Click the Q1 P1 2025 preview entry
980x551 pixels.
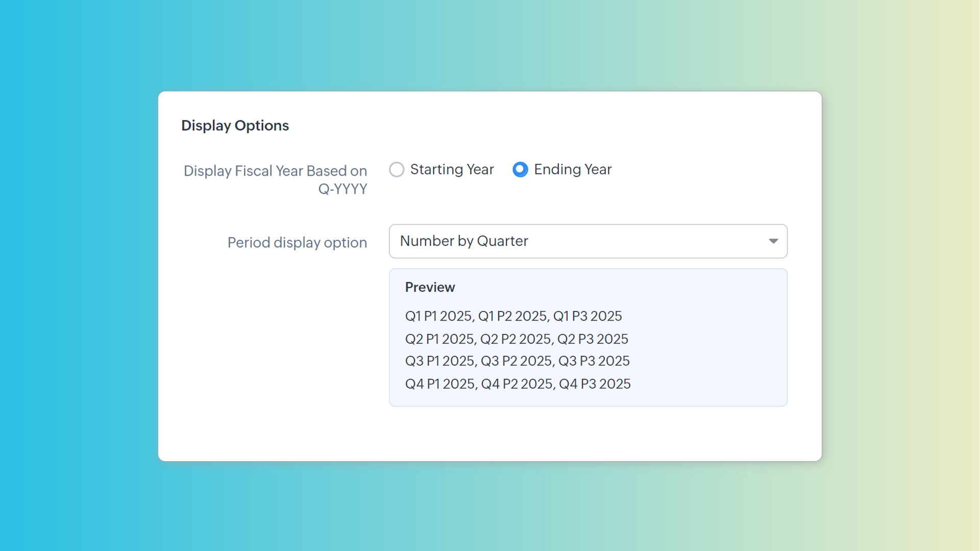(x=438, y=316)
